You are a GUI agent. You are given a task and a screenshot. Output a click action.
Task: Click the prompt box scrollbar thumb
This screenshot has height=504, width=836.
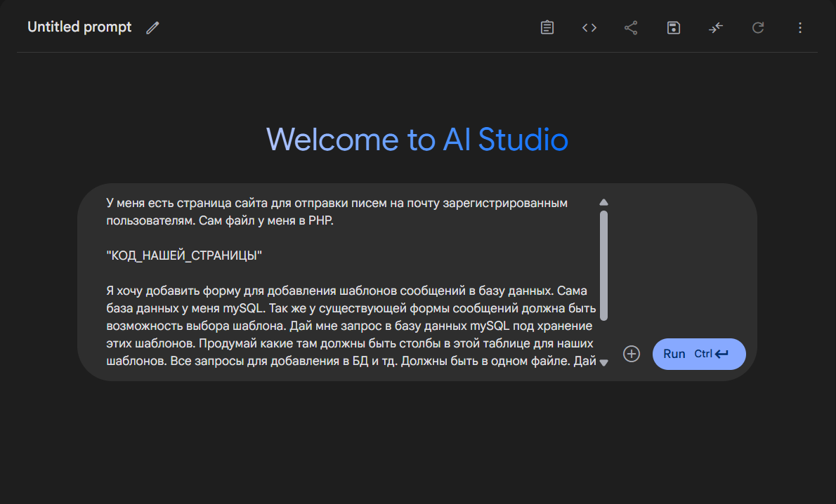pos(603,266)
